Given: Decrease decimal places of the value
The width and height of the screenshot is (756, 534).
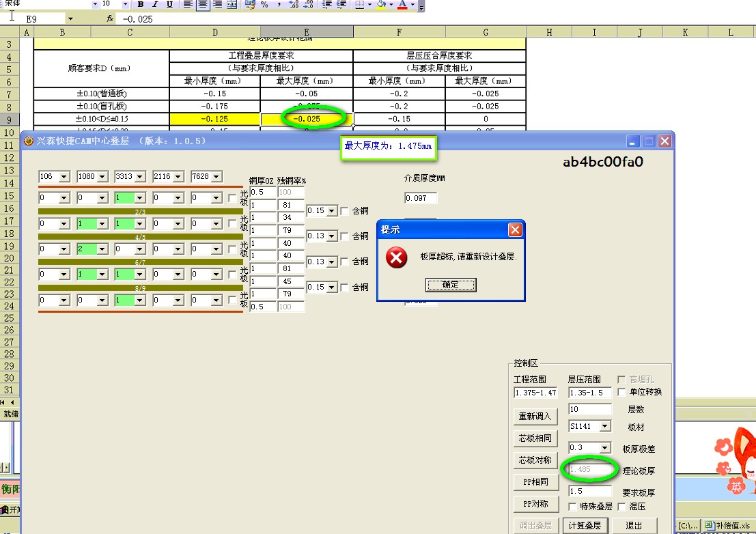Looking at the screenshot, I should (x=309, y=4).
